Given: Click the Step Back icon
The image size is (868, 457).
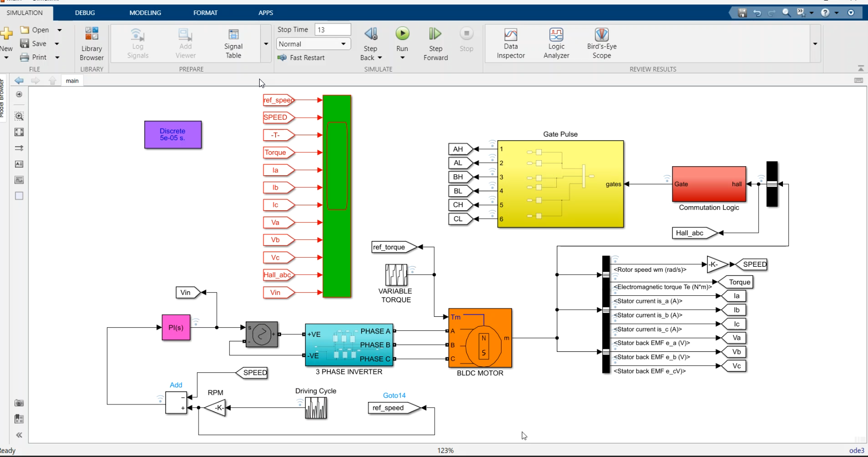Looking at the screenshot, I should point(371,34).
